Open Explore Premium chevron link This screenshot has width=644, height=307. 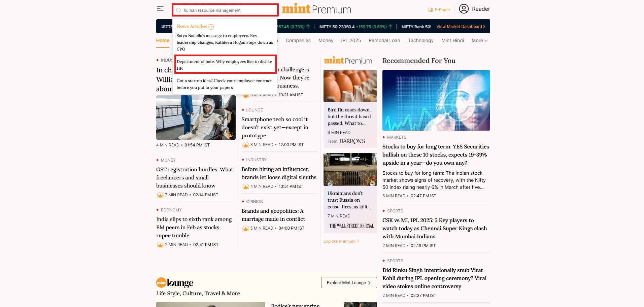tap(341, 241)
